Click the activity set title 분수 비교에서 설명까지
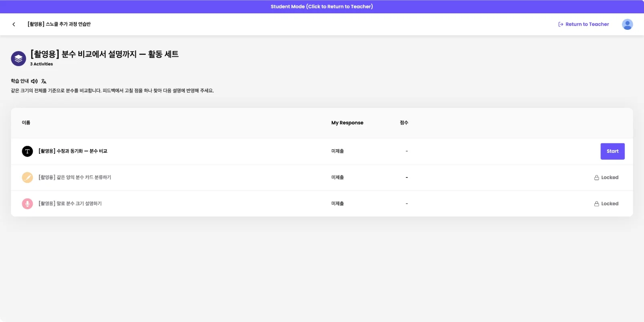Viewport: 644px width, 322px height. [105, 54]
